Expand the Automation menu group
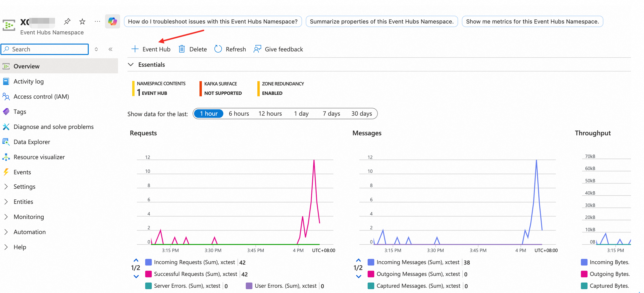The image size is (644, 293). (x=6, y=232)
